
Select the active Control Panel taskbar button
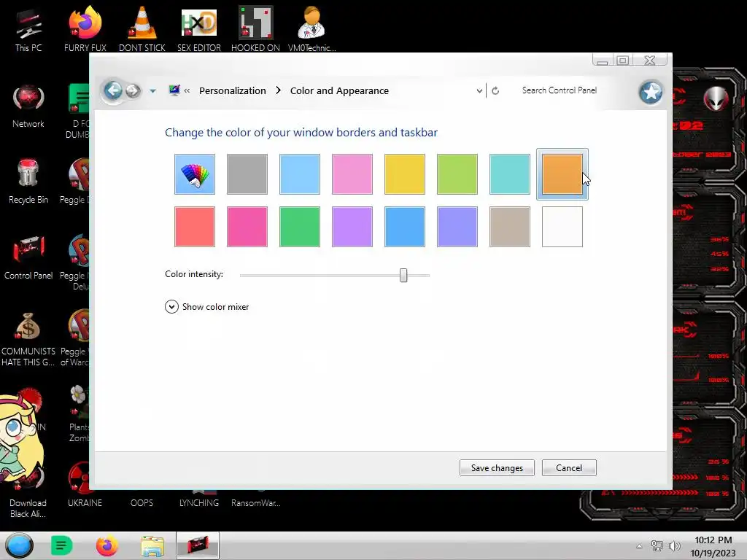point(198,545)
